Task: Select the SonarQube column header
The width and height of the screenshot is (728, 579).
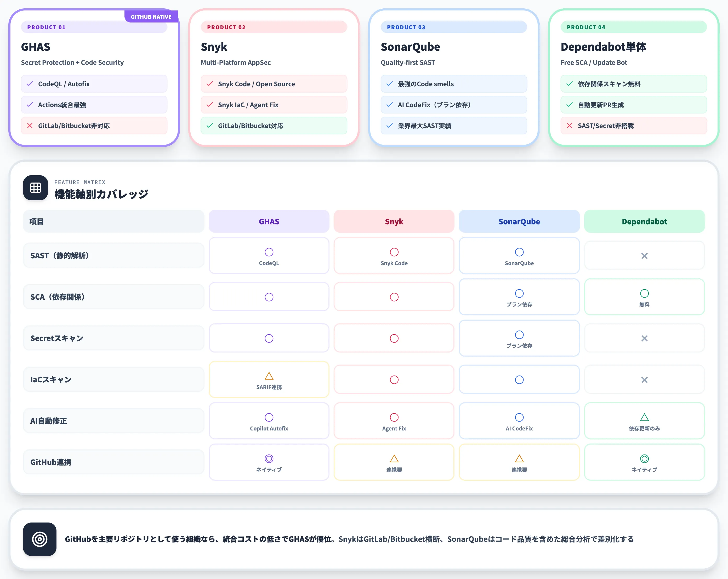Action: 519,222
